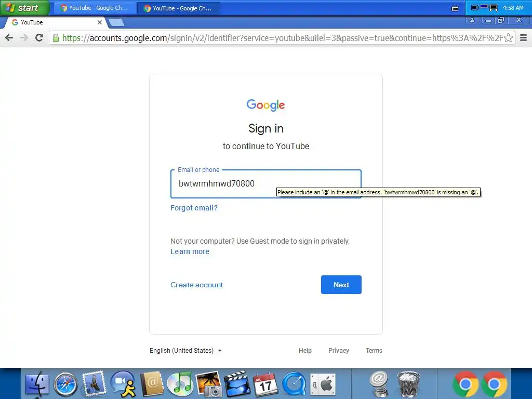Open iCal calendar icon showing 17
The image size is (532, 399).
click(265, 384)
